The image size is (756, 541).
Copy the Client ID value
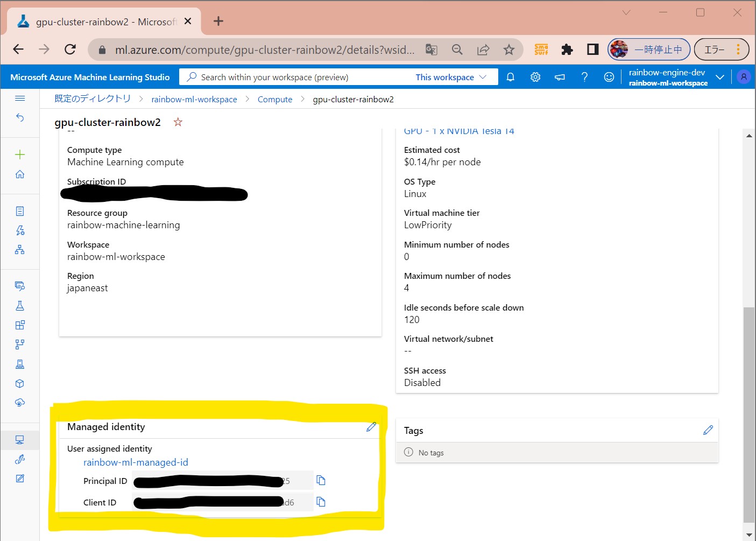[321, 502]
